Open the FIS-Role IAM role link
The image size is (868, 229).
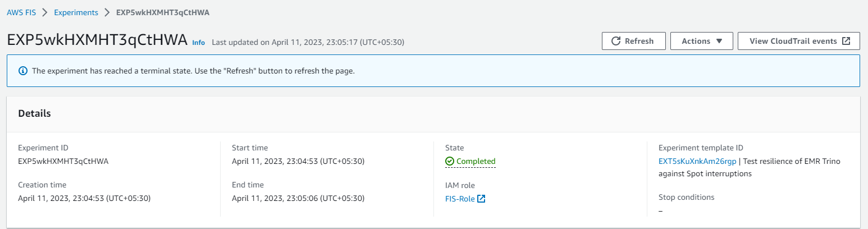pos(460,199)
